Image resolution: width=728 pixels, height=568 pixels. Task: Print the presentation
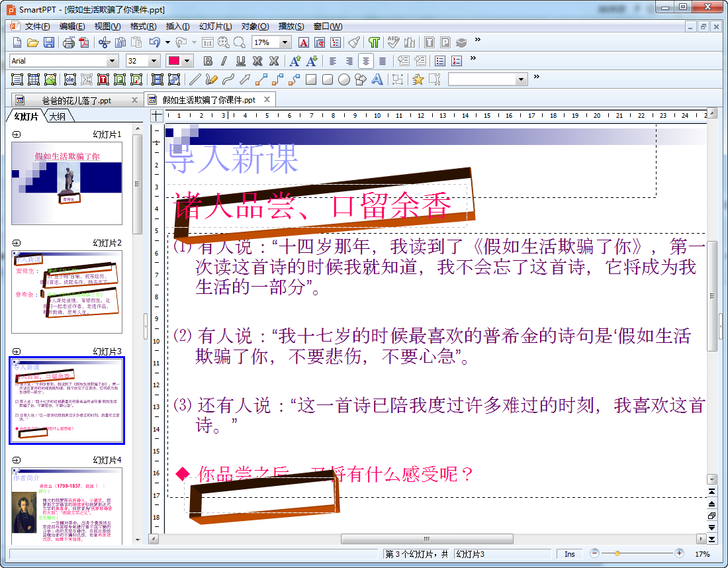pos(68,43)
